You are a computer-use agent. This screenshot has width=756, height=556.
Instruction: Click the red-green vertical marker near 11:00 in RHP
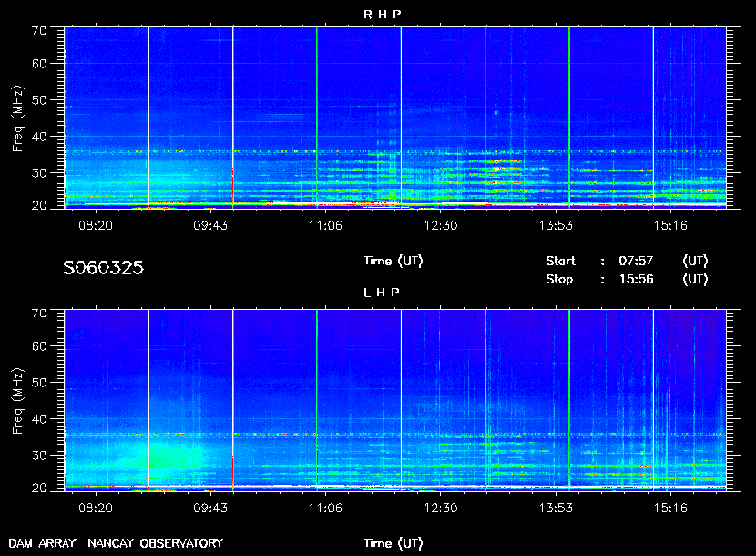(317, 118)
